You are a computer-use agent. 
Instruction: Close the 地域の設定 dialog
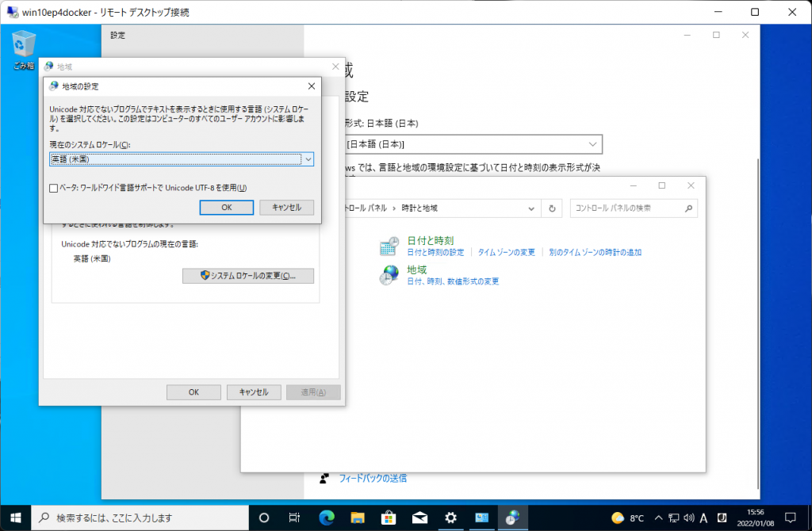(311, 86)
